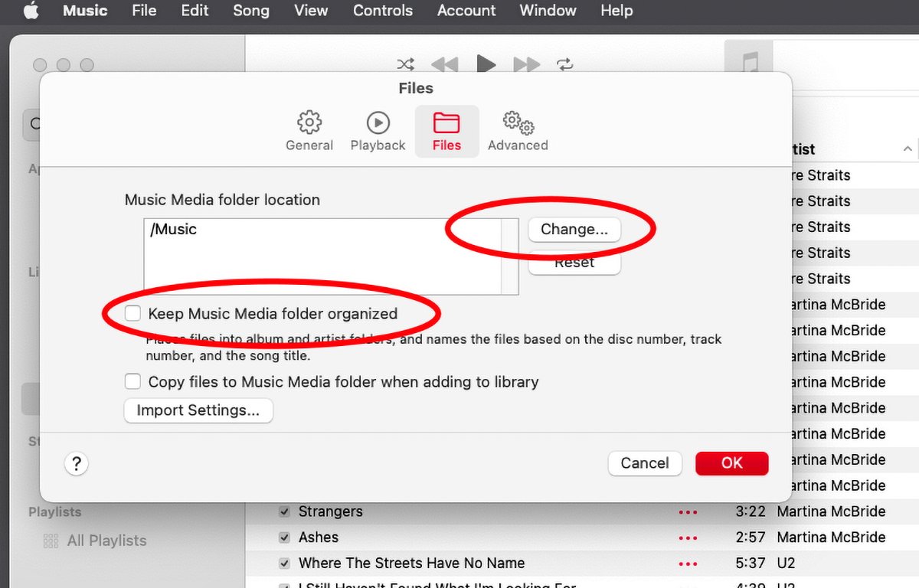Open the Controls menu
This screenshot has width=919, height=588.
[382, 11]
